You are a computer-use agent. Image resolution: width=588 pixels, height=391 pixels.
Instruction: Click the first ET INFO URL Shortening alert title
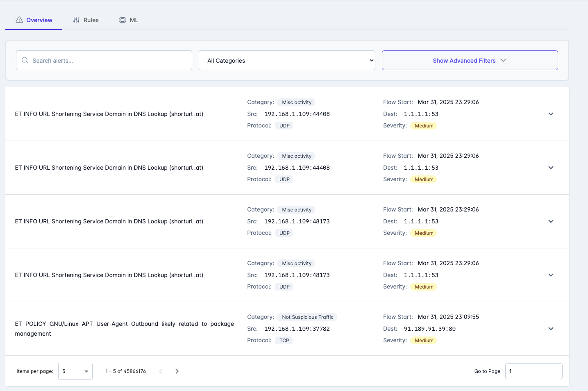point(109,114)
